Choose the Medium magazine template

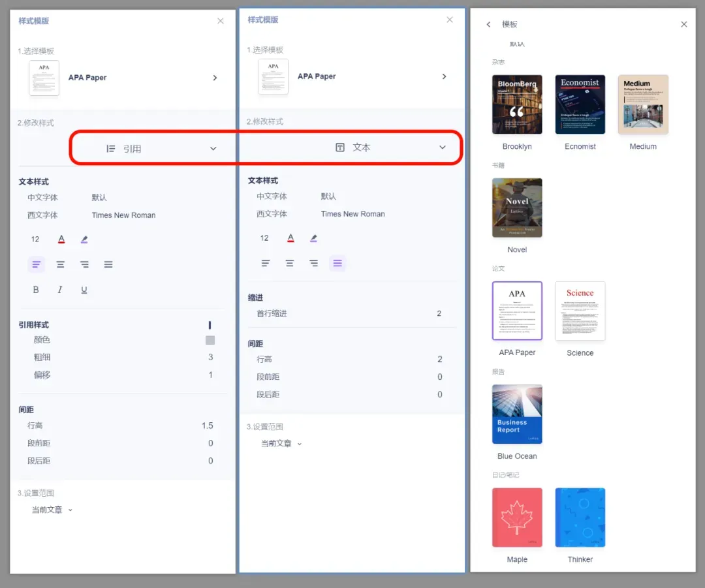point(643,104)
